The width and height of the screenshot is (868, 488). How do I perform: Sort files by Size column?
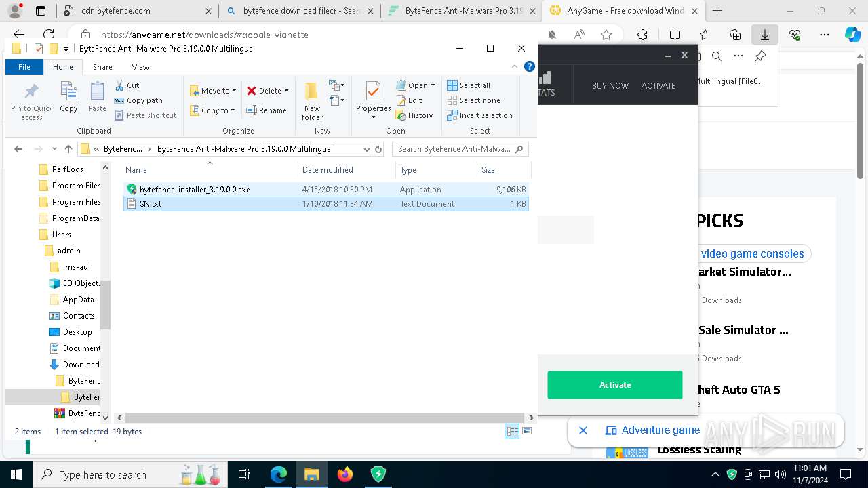pyautogui.click(x=503, y=170)
